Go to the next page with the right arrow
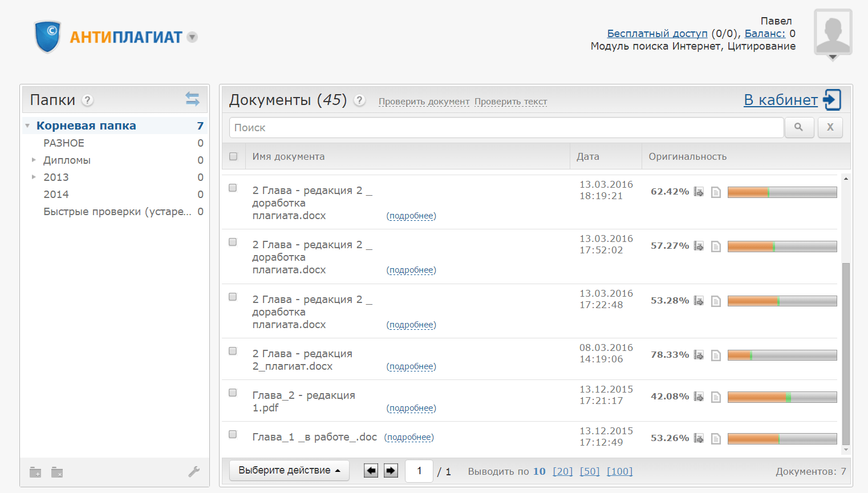 coord(391,471)
